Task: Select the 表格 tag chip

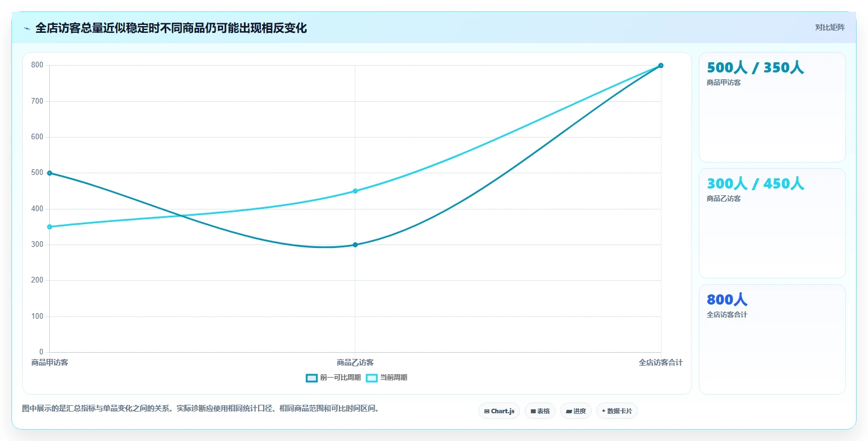Action: (x=540, y=411)
